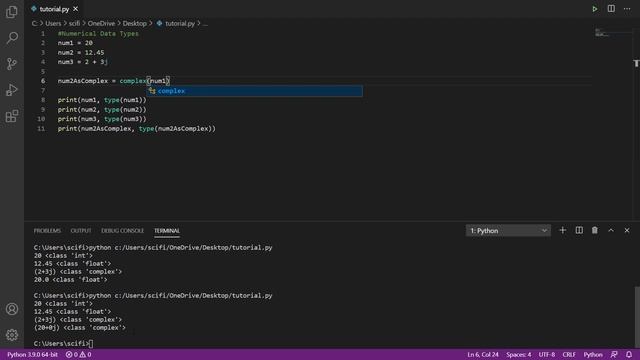Click 'num2AsComplex' on line 6

83,81
